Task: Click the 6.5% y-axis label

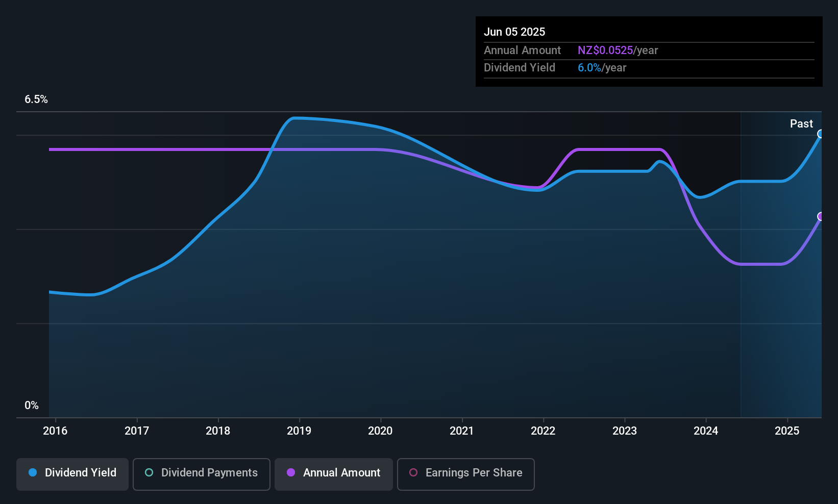Action: tap(36, 99)
